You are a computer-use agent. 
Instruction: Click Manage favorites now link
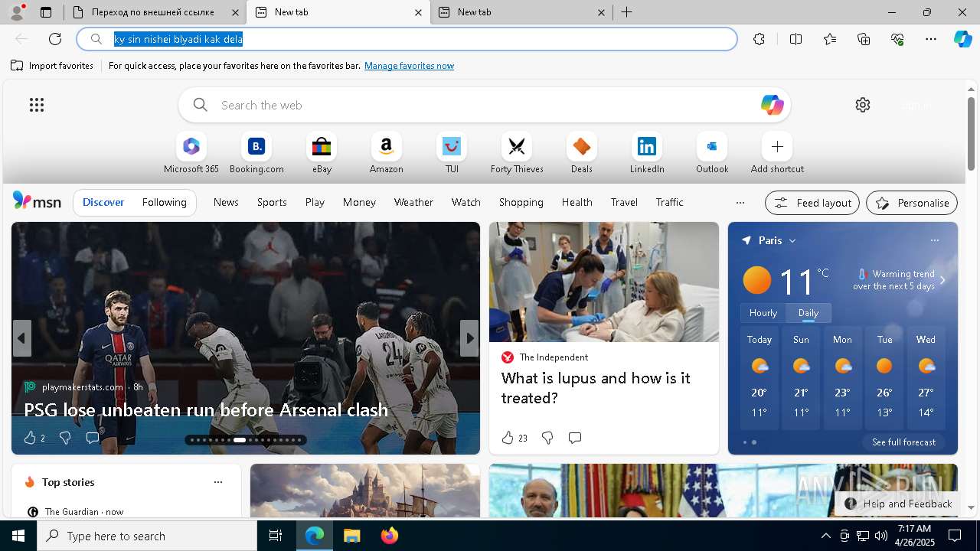tap(409, 66)
